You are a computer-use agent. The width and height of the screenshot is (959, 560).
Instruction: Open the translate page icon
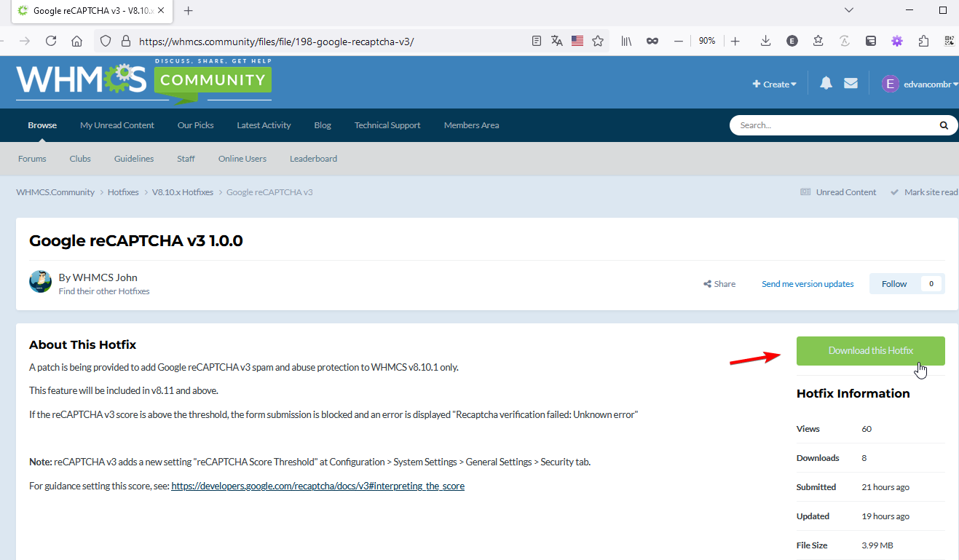pyautogui.click(x=557, y=42)
